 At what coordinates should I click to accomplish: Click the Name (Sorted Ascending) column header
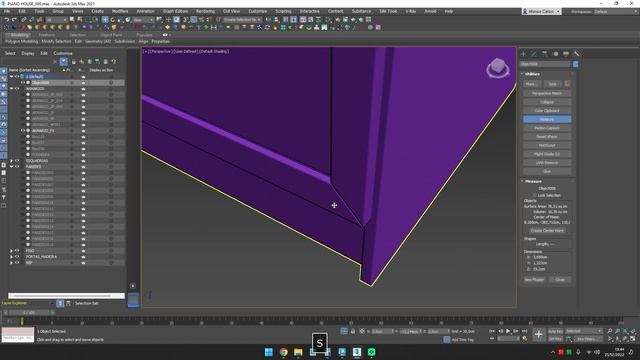pos(29,70)
